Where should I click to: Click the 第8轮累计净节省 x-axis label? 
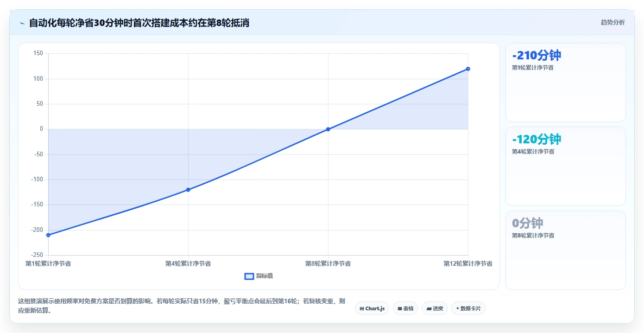click(328, 263)
